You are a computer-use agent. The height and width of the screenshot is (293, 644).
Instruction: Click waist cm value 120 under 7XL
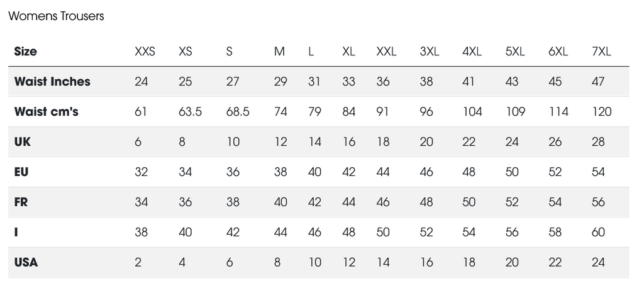click(x=602, y=112)
